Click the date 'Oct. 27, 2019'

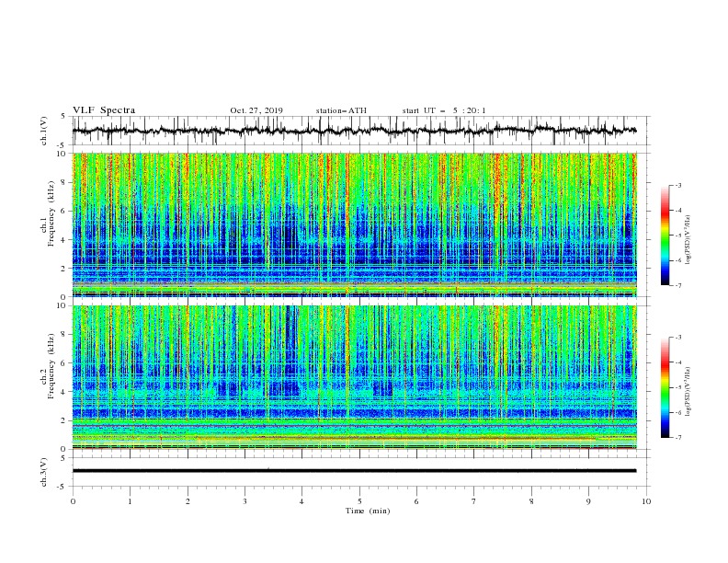256,110
